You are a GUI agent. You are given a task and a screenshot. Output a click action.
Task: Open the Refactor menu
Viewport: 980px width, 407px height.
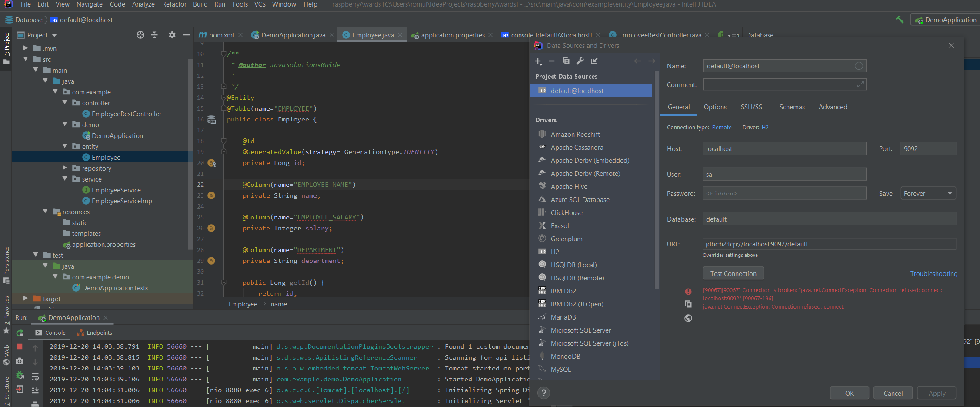coord(174,4)
